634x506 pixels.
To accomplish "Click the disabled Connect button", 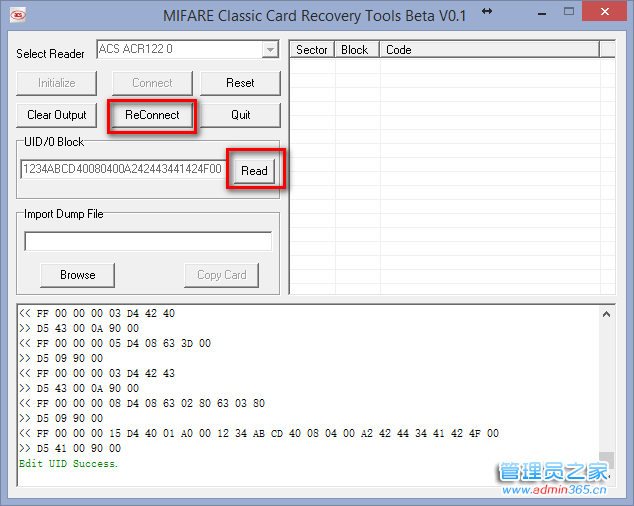I will coord(152,83).
